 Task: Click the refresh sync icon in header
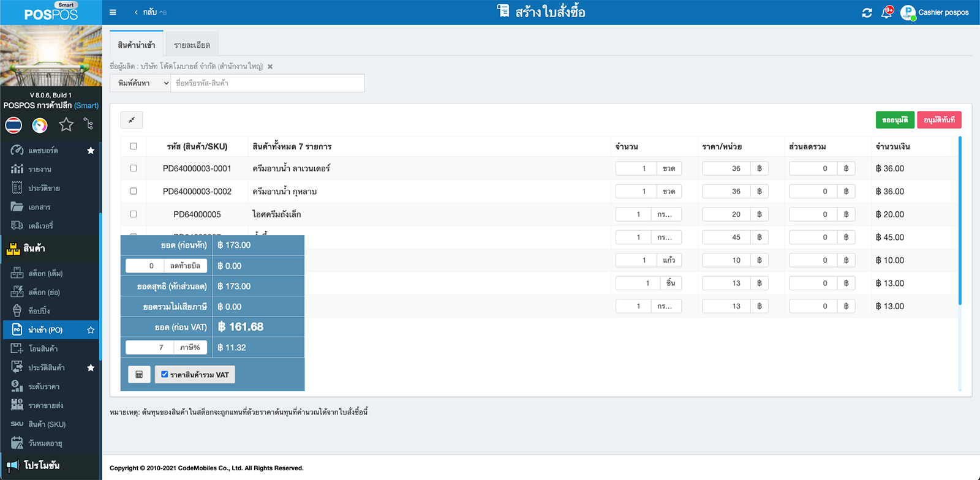tap(867, 13)
